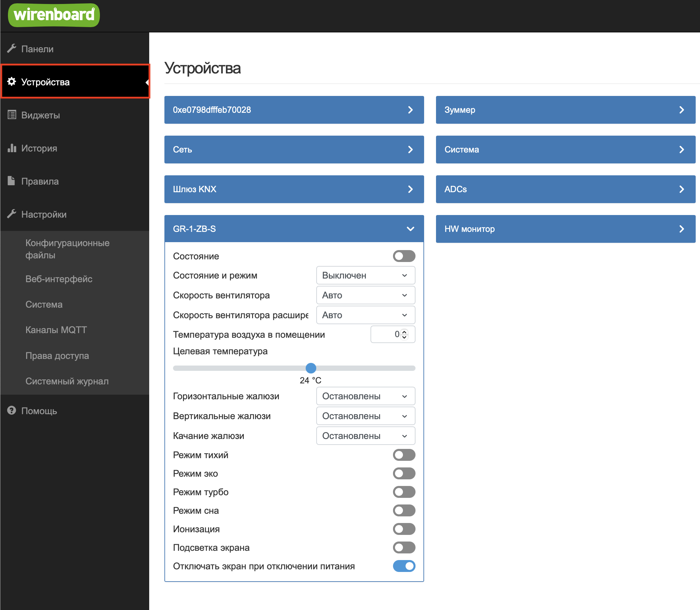
Task: Click the Целевая температура slider handle
Action: tap(311, 368)
